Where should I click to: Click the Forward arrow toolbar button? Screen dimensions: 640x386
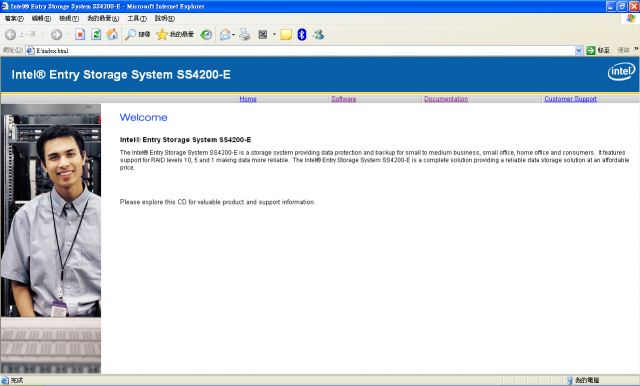[x=56, y=35]
